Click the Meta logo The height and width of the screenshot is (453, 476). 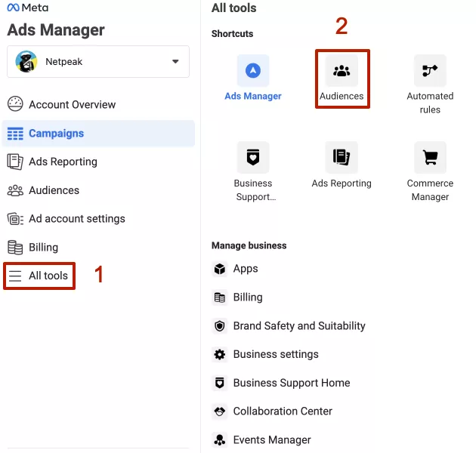[x=28, y=8]
